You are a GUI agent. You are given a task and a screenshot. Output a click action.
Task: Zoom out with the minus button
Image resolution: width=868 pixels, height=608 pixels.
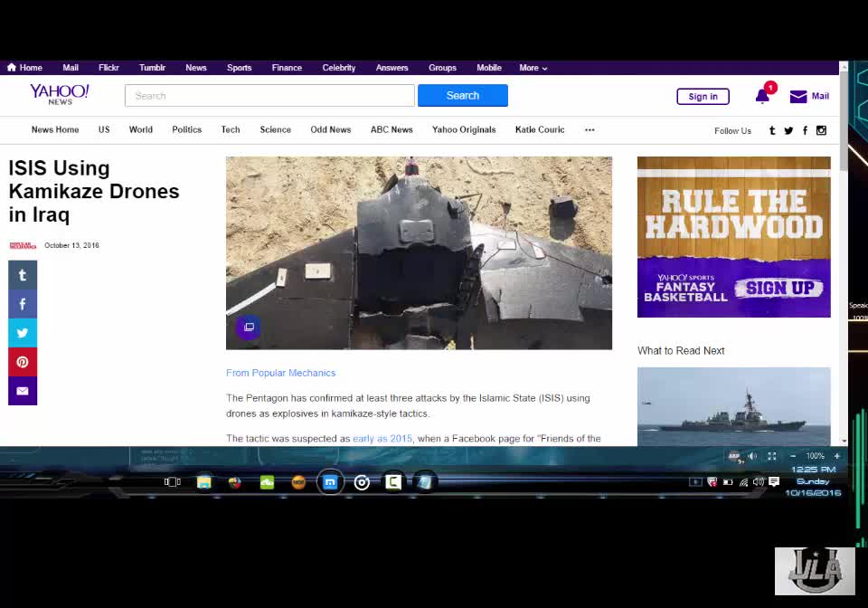point(793,456)
